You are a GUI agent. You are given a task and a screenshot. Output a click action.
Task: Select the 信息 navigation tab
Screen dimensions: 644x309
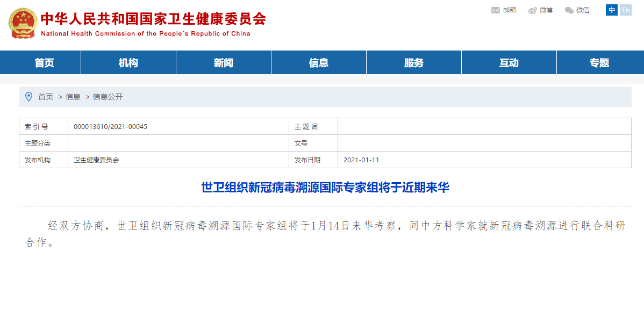point(319,63)
